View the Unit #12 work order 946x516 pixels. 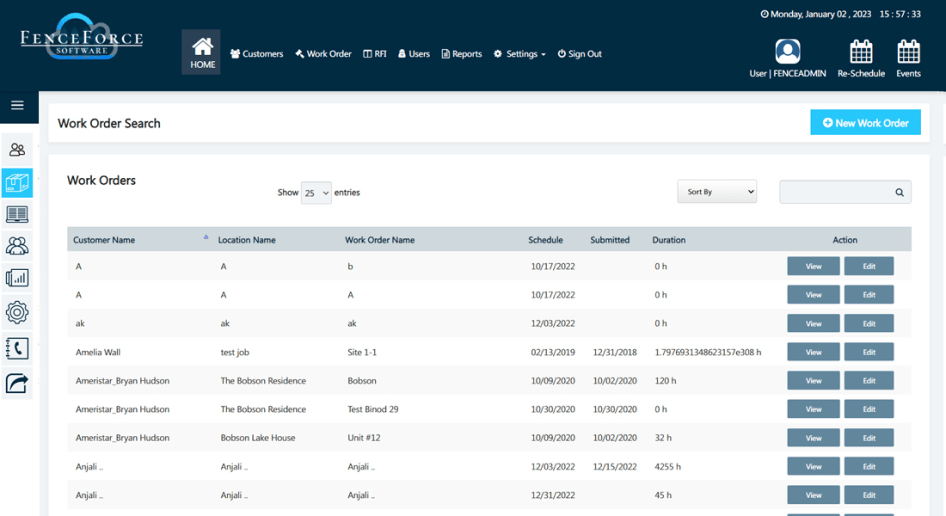coord(813,438)
